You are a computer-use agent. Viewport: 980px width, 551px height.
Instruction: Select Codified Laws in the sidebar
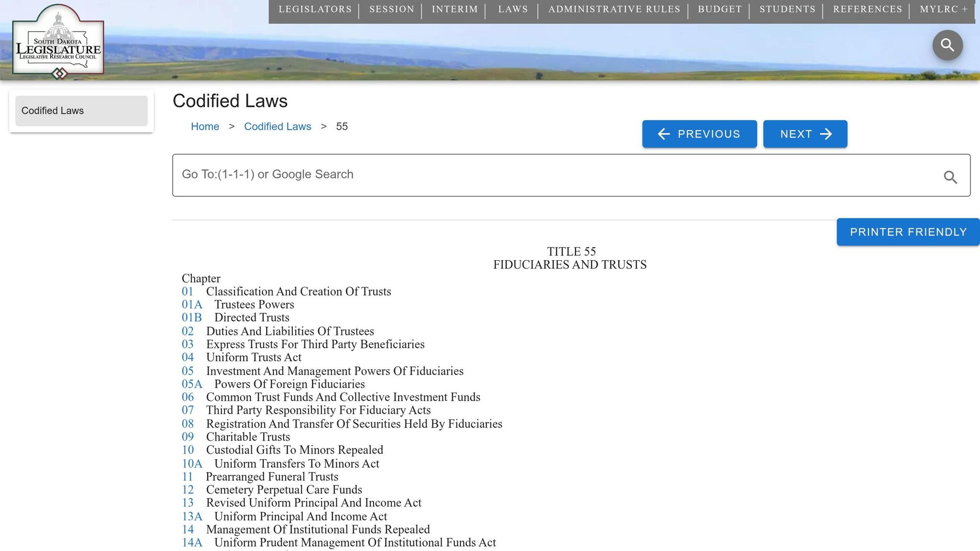(x=81, y=111)
